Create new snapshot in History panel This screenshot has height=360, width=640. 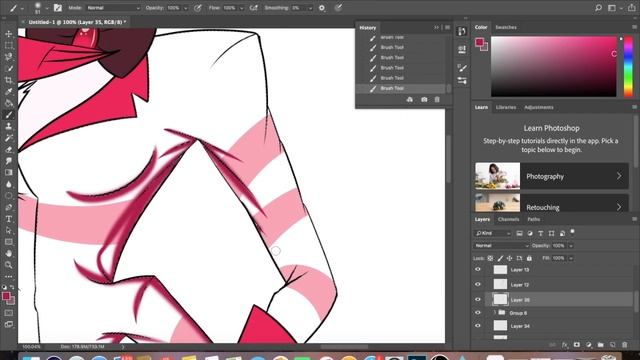[424, 100]
